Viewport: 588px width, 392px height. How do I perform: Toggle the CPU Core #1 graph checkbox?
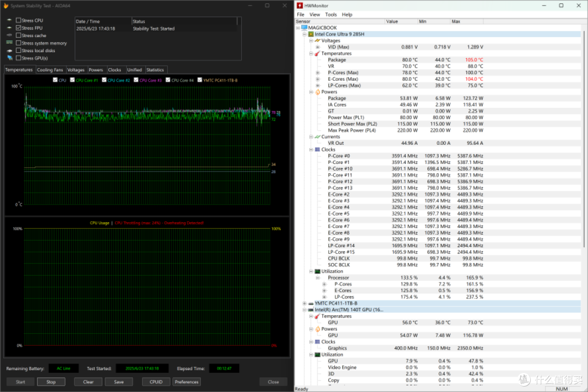click(72, 80)
